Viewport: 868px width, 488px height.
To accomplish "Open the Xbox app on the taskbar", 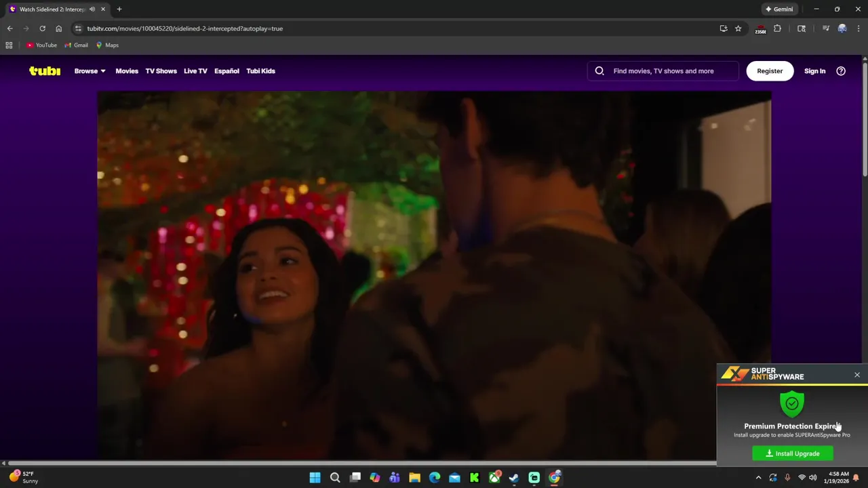I will (x=494, y=478).
